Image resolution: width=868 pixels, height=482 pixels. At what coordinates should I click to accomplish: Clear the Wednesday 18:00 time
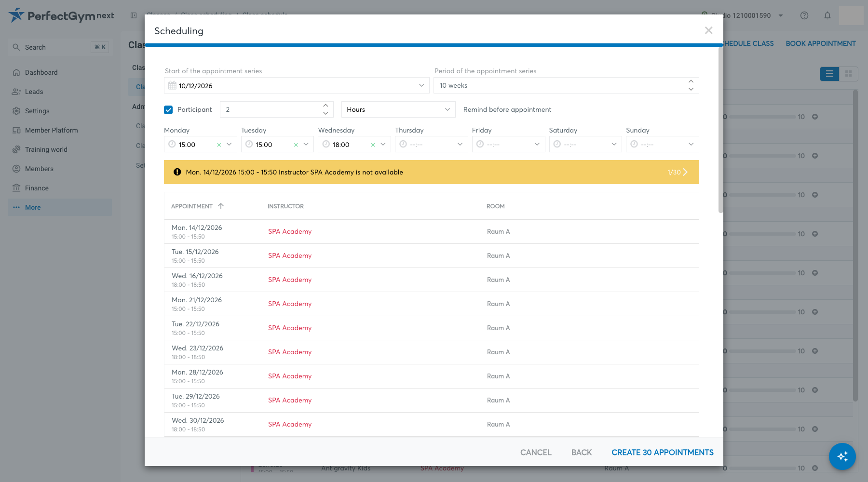(373, 145)
